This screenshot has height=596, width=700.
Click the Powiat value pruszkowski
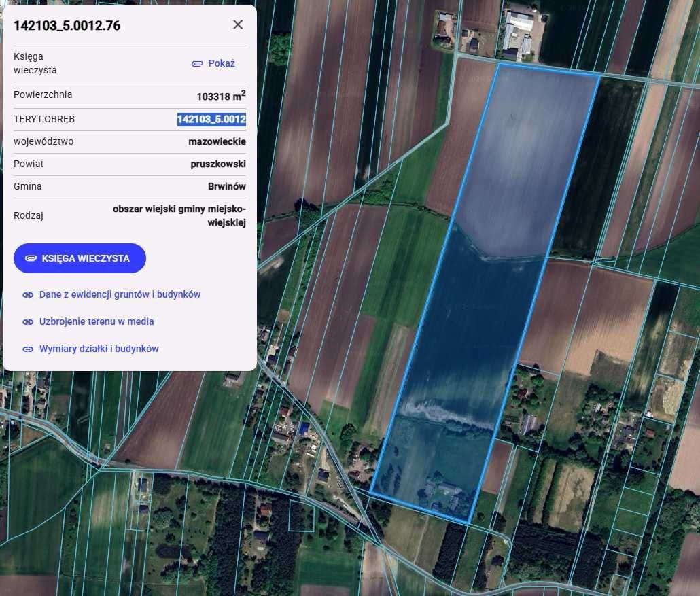click(x=218, y=164)
